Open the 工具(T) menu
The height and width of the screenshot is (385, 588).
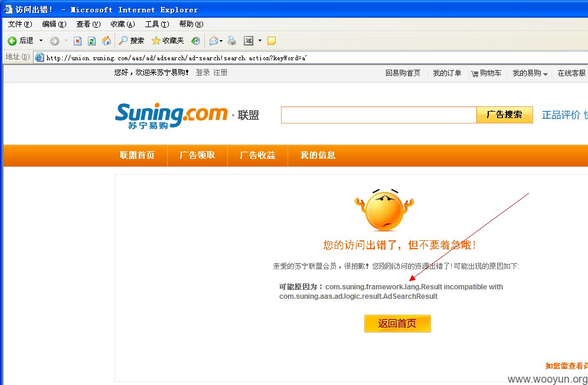pyautogui.click(x=157, y=24)
